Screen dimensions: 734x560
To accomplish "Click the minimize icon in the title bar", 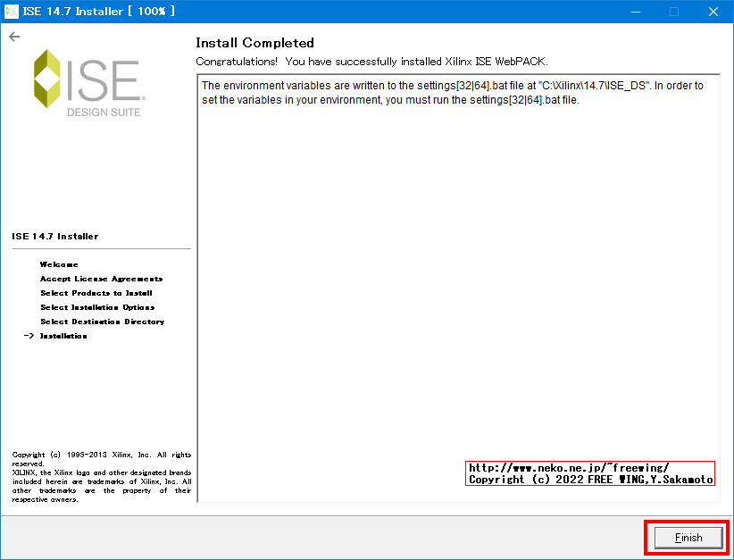I will pyautogui.click(x=636, y=11).
